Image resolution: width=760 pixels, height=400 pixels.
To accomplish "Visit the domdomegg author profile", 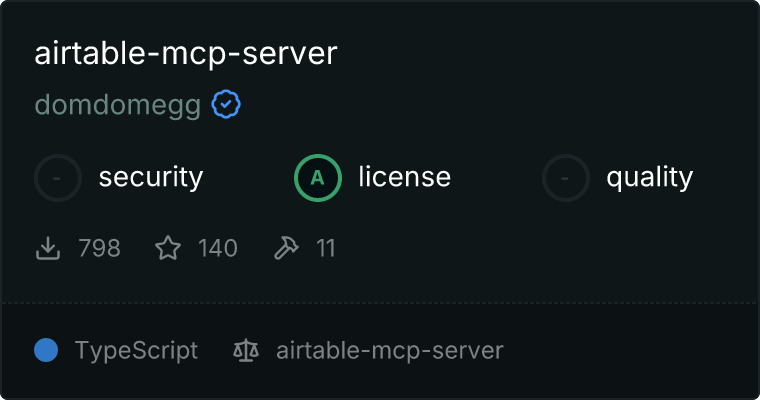I will pos(118,105).
